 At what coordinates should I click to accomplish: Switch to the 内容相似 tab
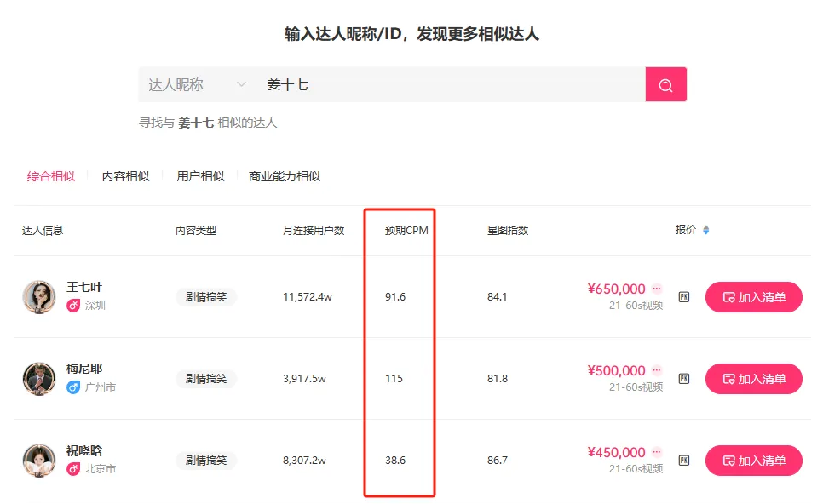tap(125, 176)
